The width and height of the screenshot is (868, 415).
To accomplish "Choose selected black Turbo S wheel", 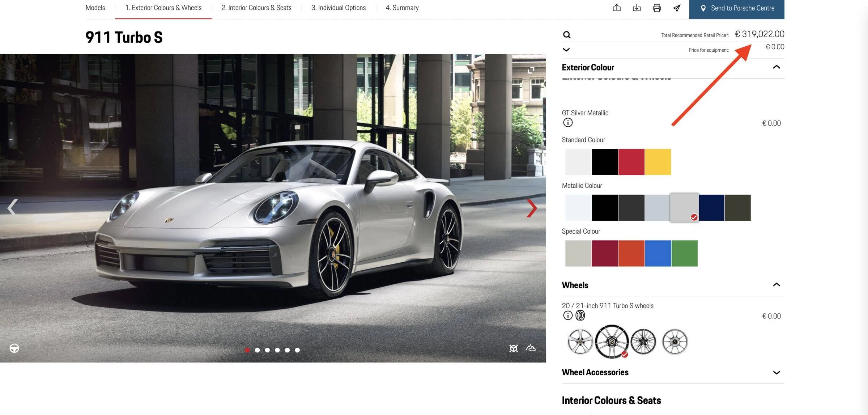I will (x=612, y=342).
